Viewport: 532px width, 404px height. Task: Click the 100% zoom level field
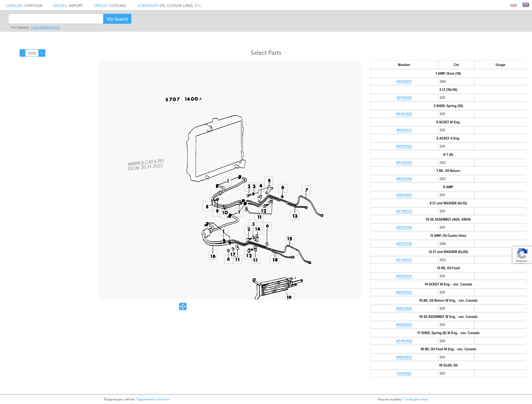point(32,53)
